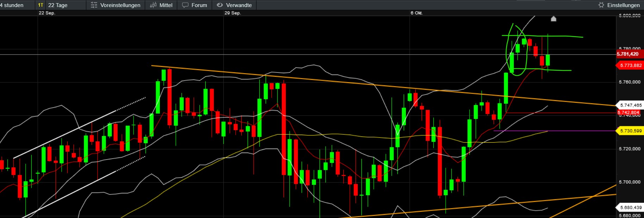Viewport: 644px width, 218px height.
Task: Click the 5.700,000 price axis value
Action: point(630,182)
